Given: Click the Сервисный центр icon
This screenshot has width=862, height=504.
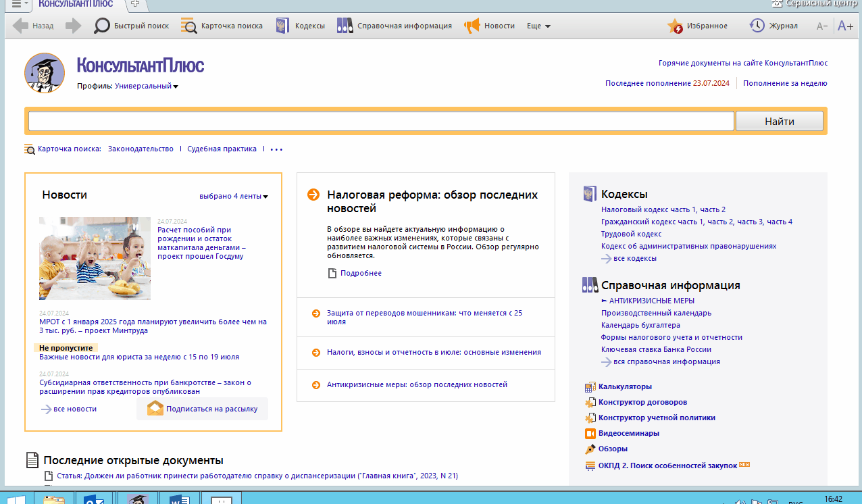Looking at the screenshot, I should (x=778, y=3).
